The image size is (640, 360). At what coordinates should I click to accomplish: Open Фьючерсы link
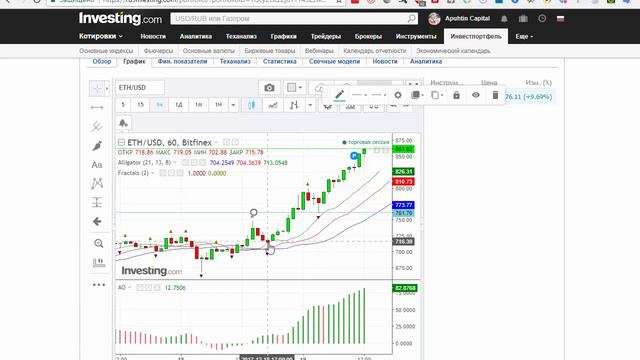[158, 51]
